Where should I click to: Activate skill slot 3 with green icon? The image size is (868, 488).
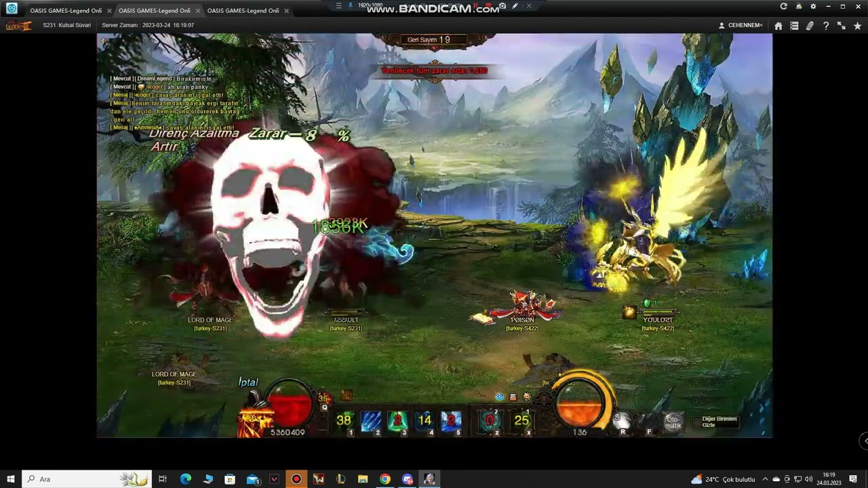point(397,420)
